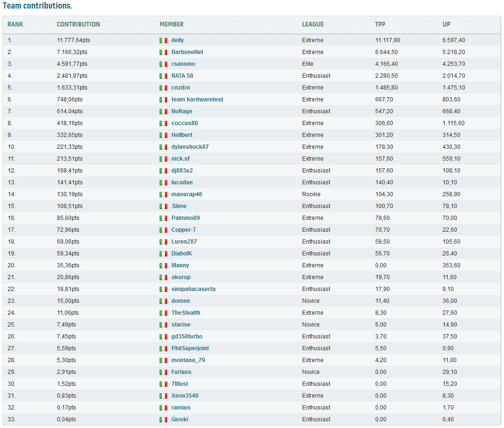This screenshot has height=428, width=504.
Task: Click the CONTRIBUTION column header
Action: coord(79,25)
